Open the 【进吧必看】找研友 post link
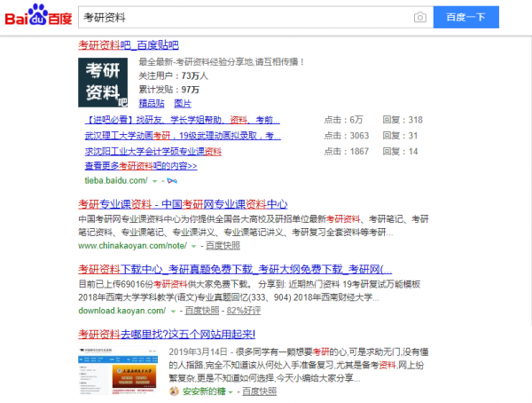532x403 pixels. point(183,120)
